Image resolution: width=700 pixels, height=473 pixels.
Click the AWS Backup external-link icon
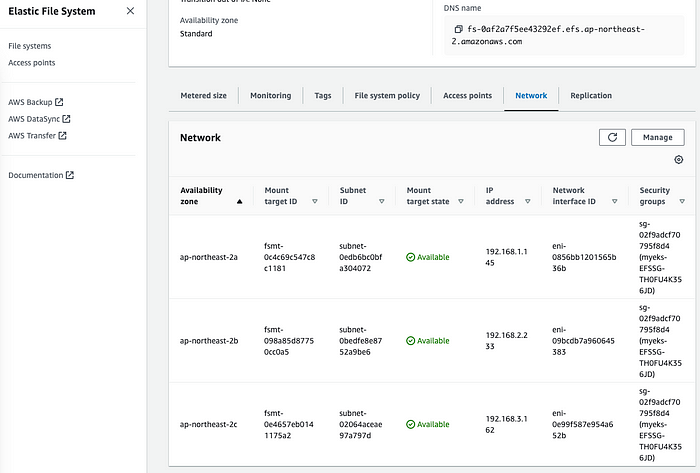(x=59, y=102)
